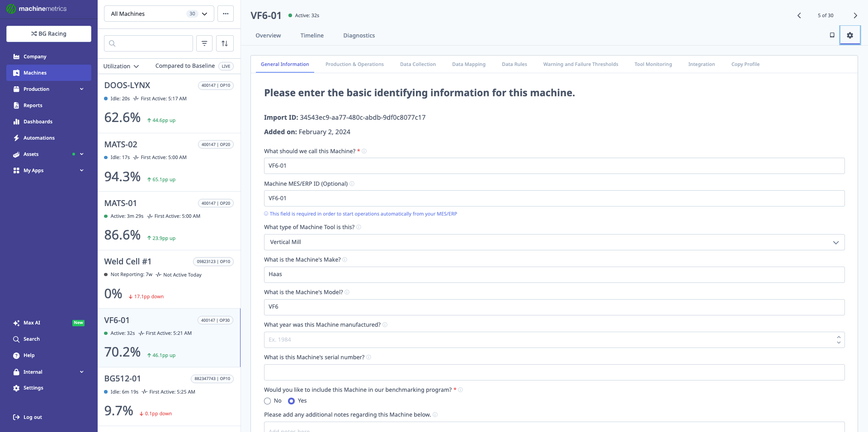
Task: Click the sort icon next to the search bar
Action: pos(225,43)
